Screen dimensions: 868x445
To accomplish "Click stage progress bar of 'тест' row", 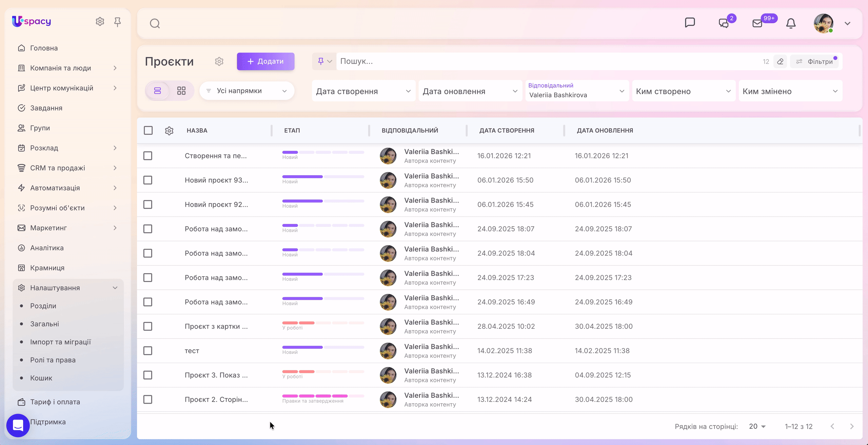I will [x=323, y=347].
